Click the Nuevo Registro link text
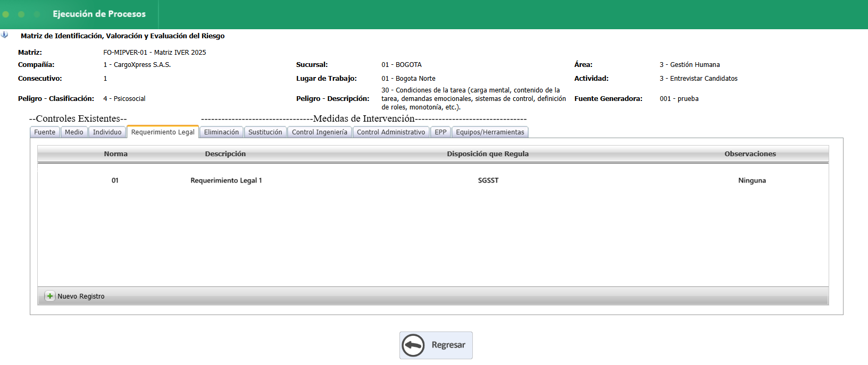 pyautogui.click(x=81, y=296)
